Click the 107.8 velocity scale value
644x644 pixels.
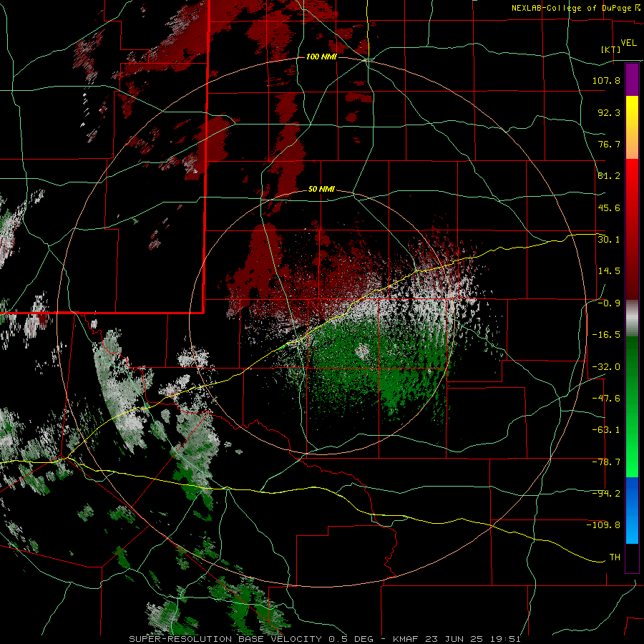(x=606, y=80)
